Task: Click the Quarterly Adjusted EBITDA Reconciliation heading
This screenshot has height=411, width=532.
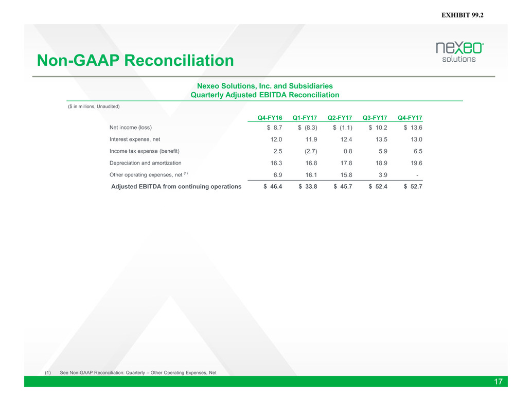Action: tap(265, 95)
